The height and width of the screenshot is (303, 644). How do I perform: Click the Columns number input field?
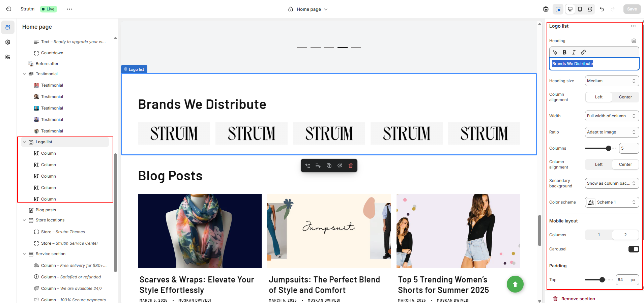point(629,148)
